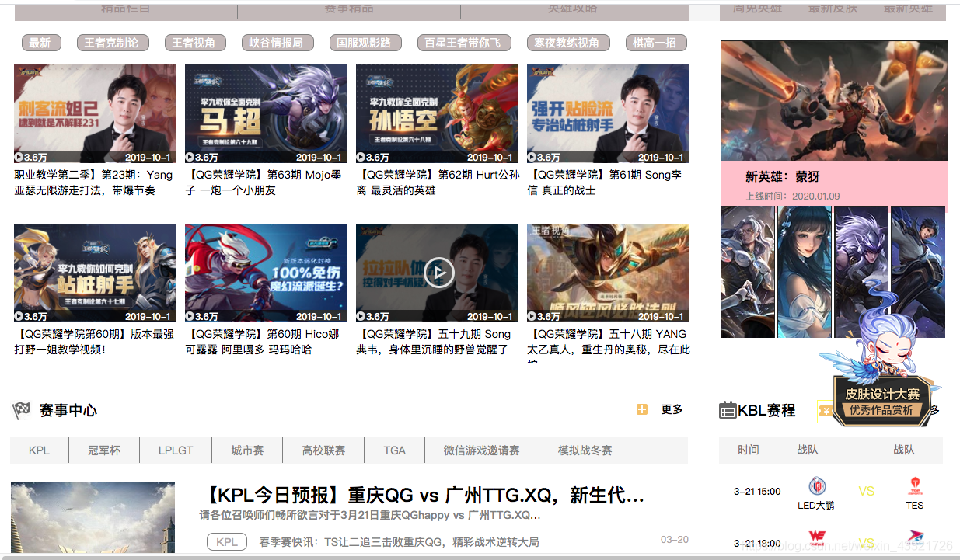Open the 100%免伤 video thumbnail
The height and width of the screenshot is (560, 960).
[266, 273]
